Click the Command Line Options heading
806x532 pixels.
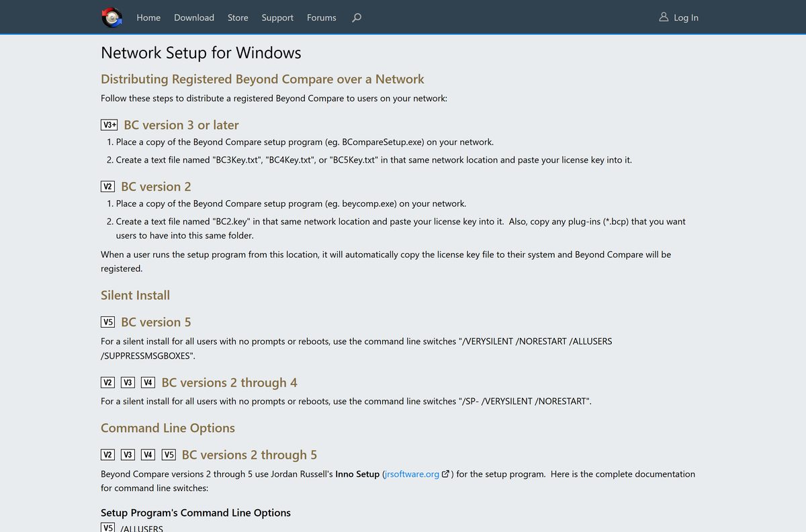(x=168, y=429)
